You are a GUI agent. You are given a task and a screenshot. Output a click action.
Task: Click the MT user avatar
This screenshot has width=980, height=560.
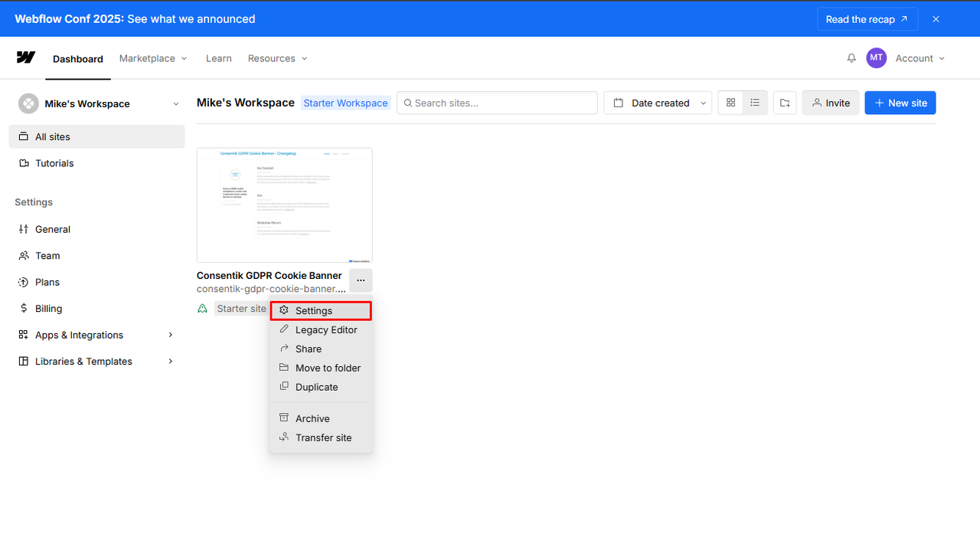coord(876,58)
